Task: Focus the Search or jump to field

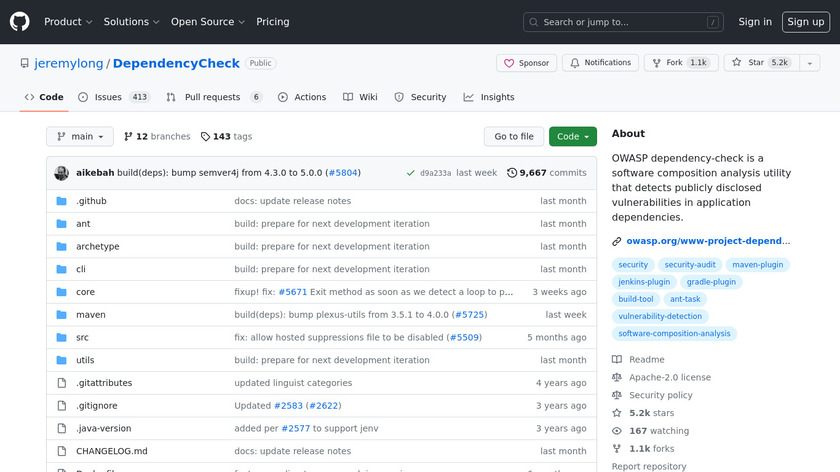Action: tap(623, 22)
